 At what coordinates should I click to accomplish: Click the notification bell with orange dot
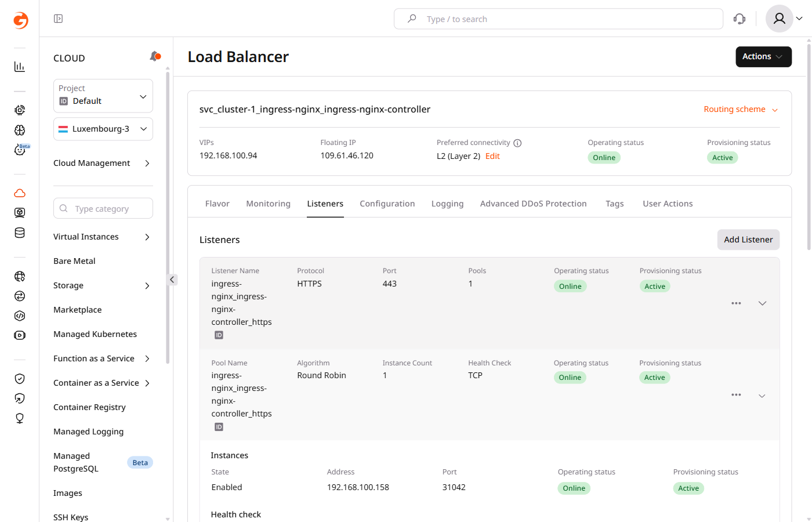tap(155, 56)
